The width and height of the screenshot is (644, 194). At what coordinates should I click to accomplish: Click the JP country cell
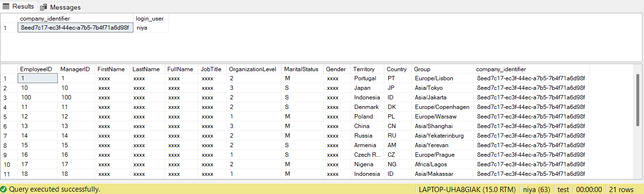pyautogui.click(x=392, y=88)
